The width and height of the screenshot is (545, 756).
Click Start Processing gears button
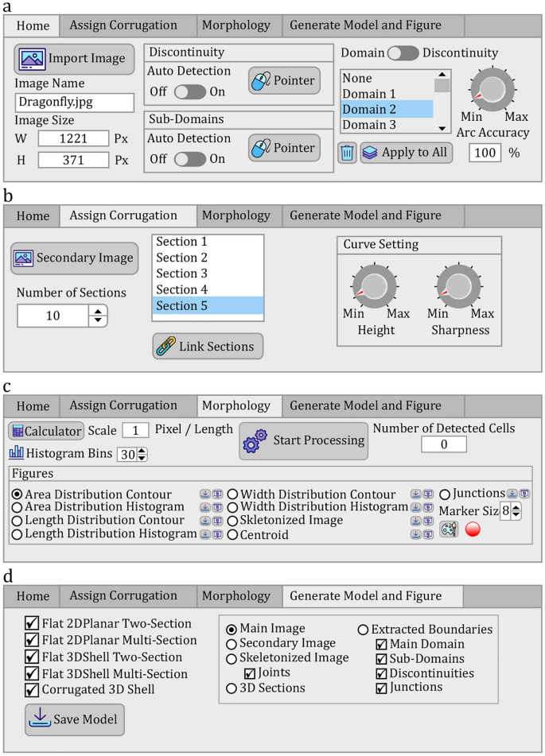[x=304, y=441]
